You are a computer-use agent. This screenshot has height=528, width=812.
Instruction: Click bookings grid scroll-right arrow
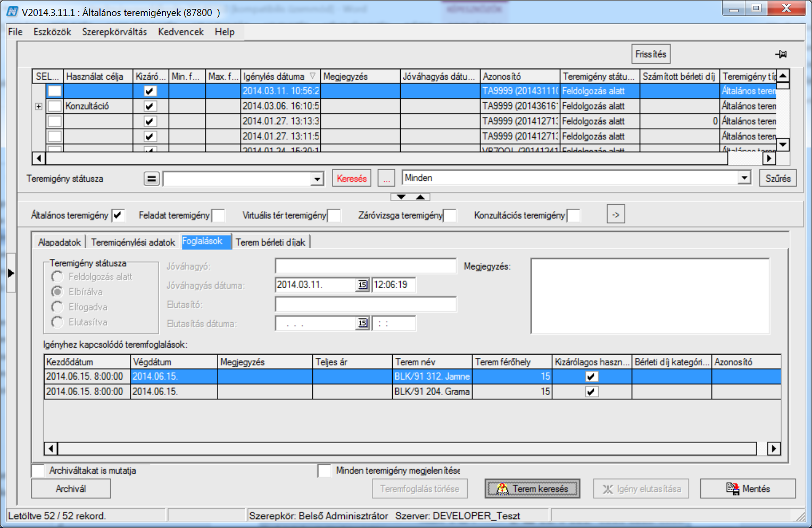coord(774,449)
